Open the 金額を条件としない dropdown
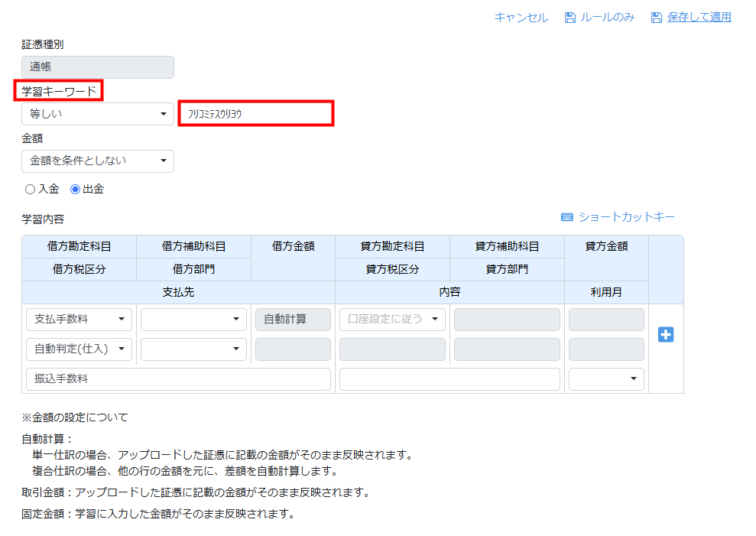756x536 pixels. click(x=98, y=161)
